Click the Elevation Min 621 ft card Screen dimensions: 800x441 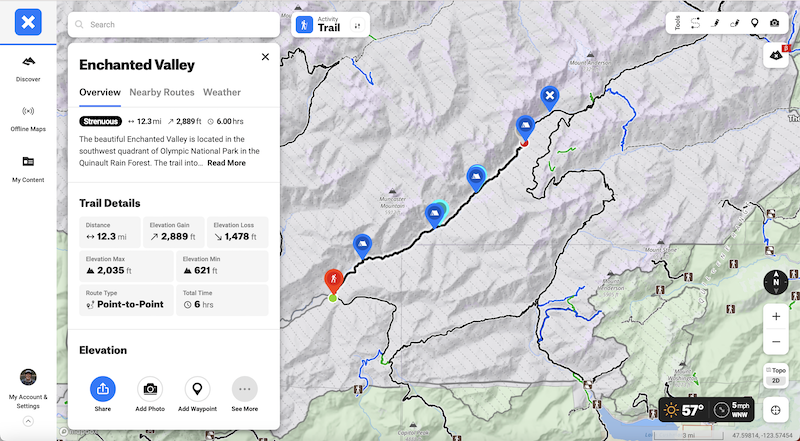[x=222, y=266]
